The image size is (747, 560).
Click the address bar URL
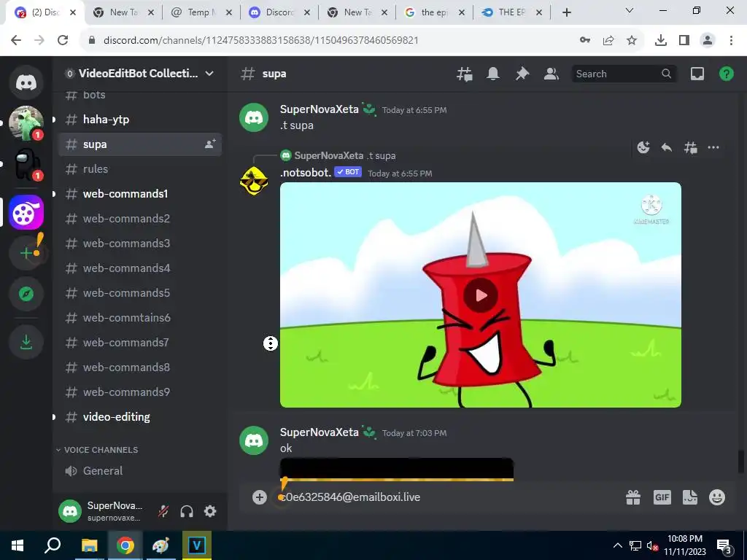point(261,41)
